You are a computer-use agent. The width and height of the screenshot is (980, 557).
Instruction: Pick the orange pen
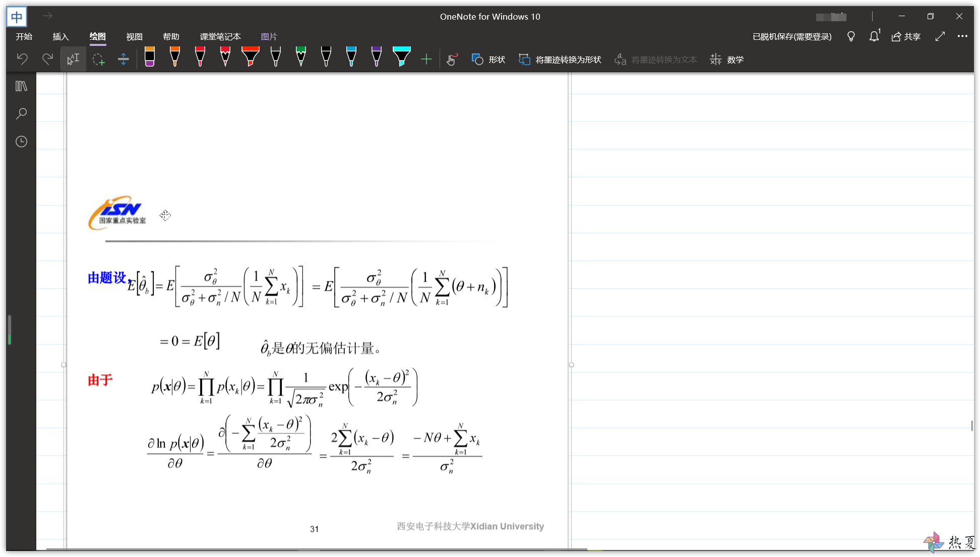tap(175, 57)
